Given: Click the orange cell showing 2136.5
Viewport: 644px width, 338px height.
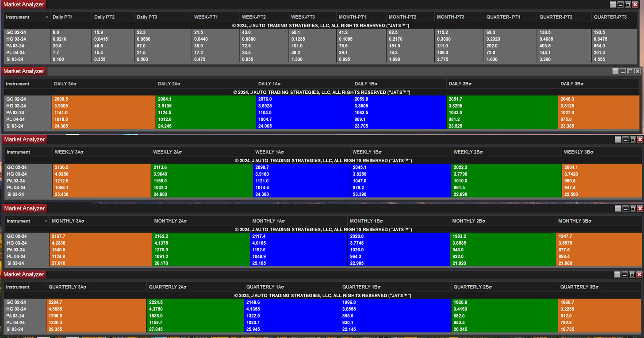Looking at the screenshot, I should coord(101,167).
